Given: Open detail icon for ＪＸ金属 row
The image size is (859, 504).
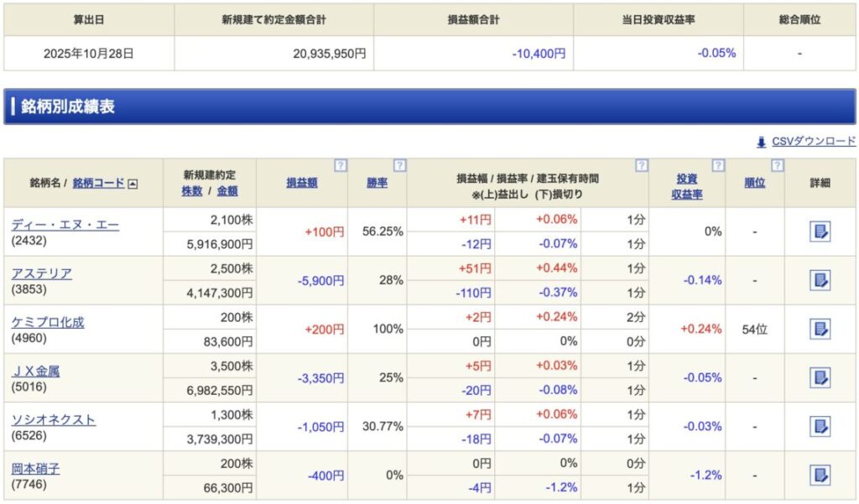Looking at the screenshot, I should coord(820,377).
